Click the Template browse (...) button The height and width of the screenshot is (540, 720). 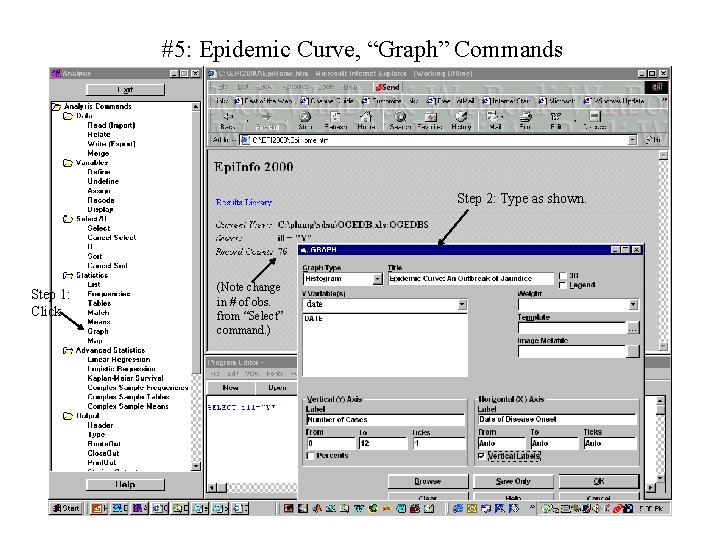click(633, 328)
